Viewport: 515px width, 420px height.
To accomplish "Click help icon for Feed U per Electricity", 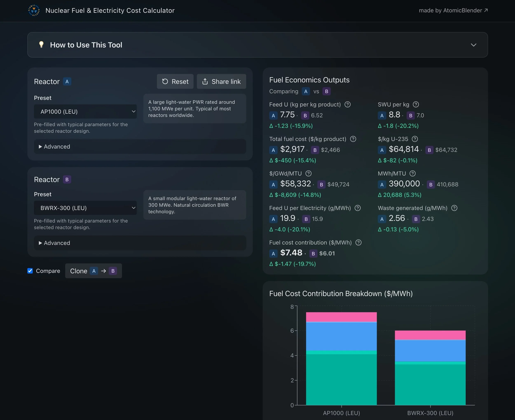I will click(358, 208).
